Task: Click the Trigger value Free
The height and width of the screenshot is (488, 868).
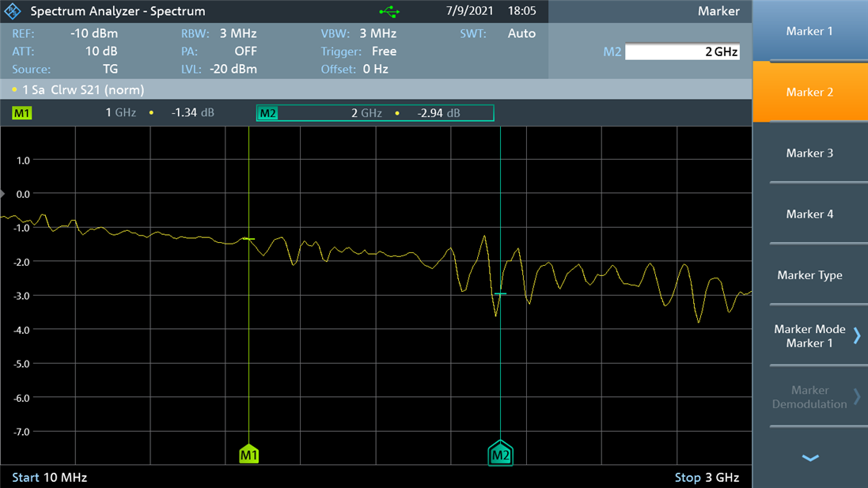Action: click(x=385, y=51)
